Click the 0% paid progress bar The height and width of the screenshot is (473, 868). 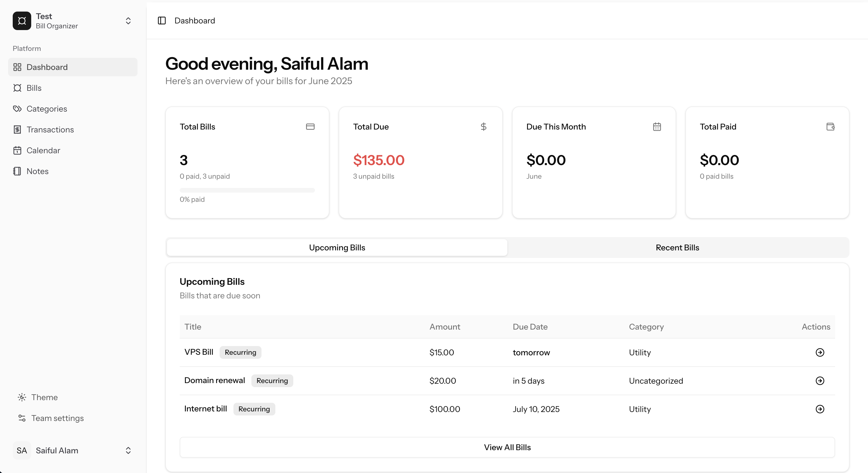pyautogui.click(x=247, y=191)
